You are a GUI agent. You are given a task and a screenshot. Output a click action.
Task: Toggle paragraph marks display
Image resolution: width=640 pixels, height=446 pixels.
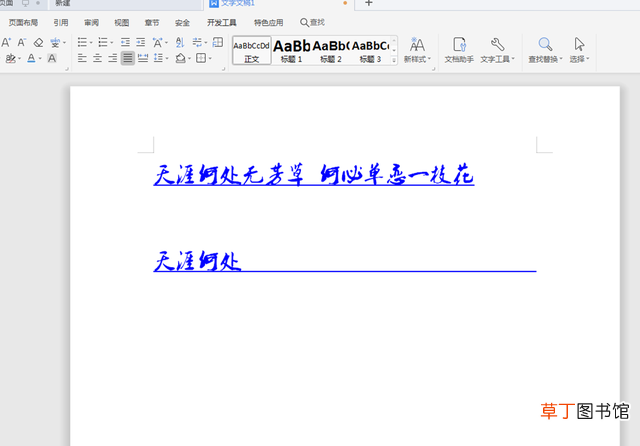[x=197, y=42]
